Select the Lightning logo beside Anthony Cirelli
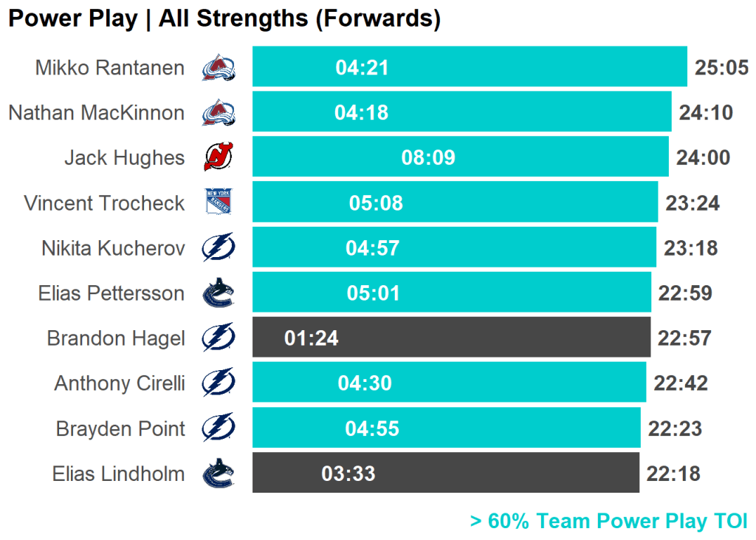The width and height of the screenshot is (756, 540). (x=219, y=383)
